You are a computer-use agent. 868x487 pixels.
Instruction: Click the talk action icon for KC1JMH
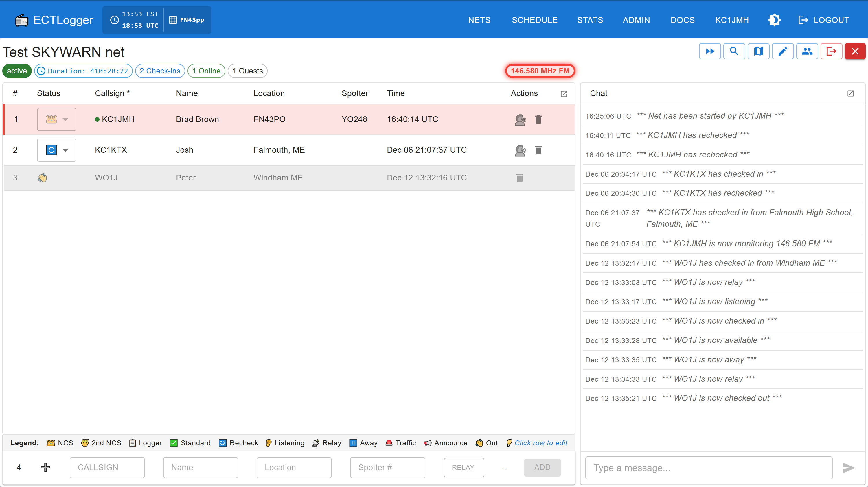(520, 119)
